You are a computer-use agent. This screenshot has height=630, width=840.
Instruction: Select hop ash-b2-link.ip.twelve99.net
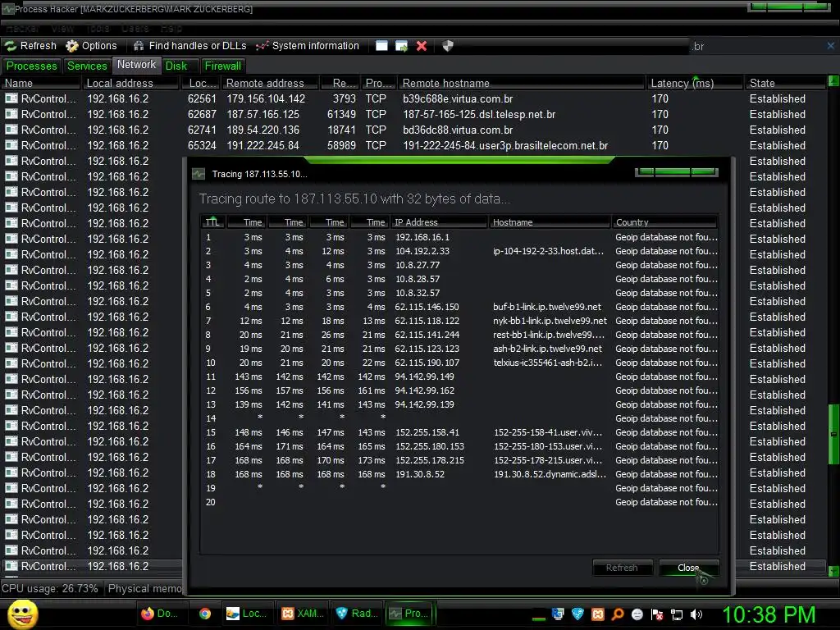pos(459,349)
